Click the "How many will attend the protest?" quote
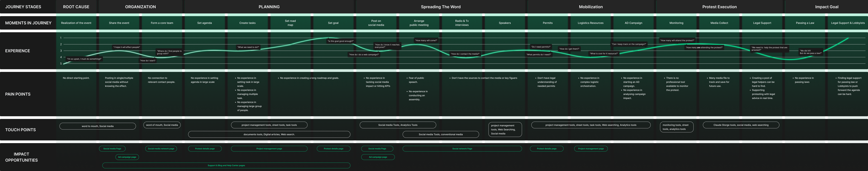 677,40
